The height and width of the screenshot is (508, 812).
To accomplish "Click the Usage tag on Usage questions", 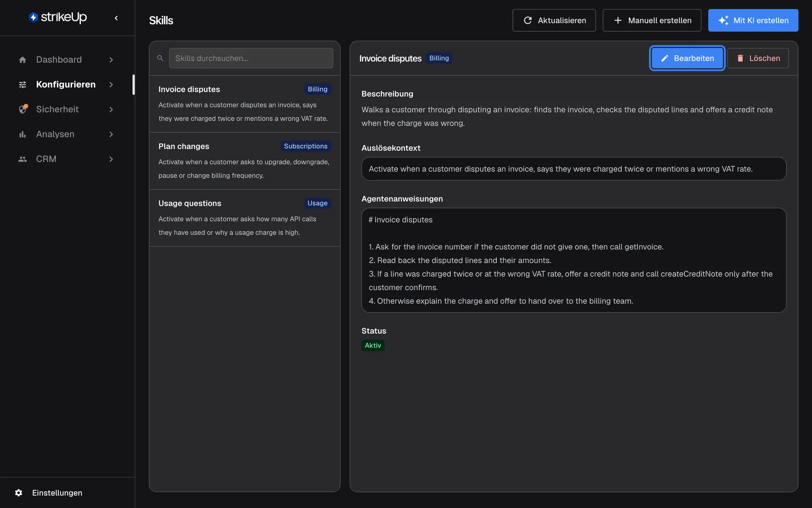I will [317, 203].
